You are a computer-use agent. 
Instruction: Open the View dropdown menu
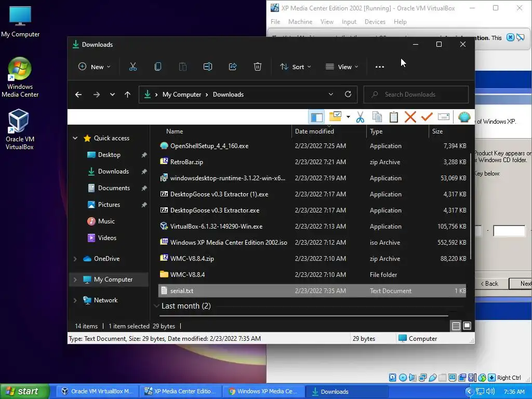pyautogui.click(x=342, y=67)
